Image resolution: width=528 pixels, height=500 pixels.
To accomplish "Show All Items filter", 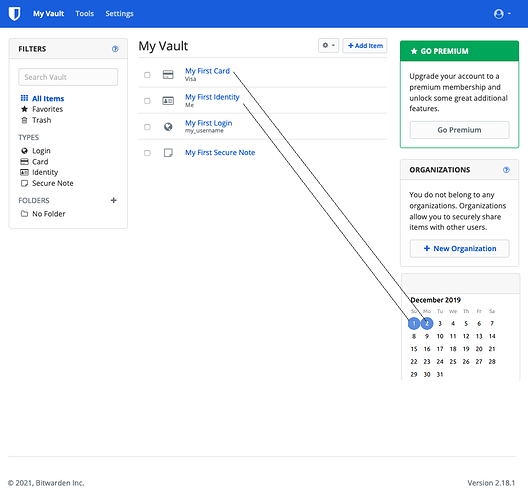I will tap(48, 99).
